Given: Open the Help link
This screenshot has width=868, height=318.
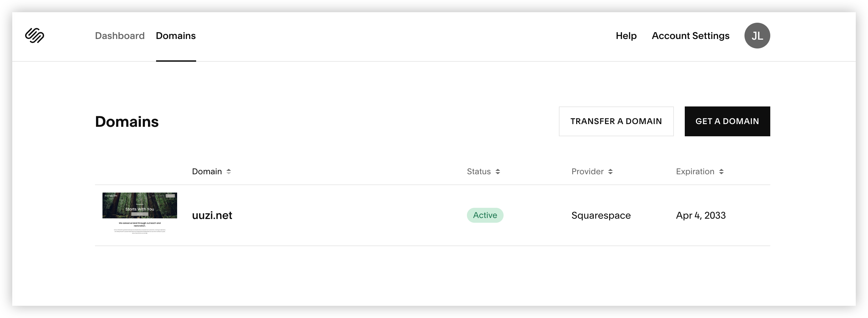Looking at the screenshot, I should point(626,36).
